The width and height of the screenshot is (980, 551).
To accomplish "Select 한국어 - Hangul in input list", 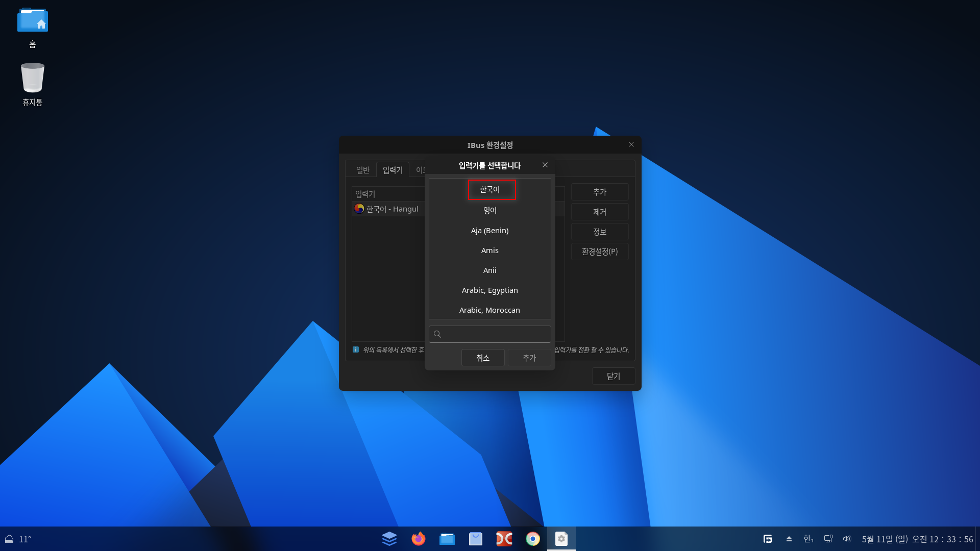I will 388,209.
